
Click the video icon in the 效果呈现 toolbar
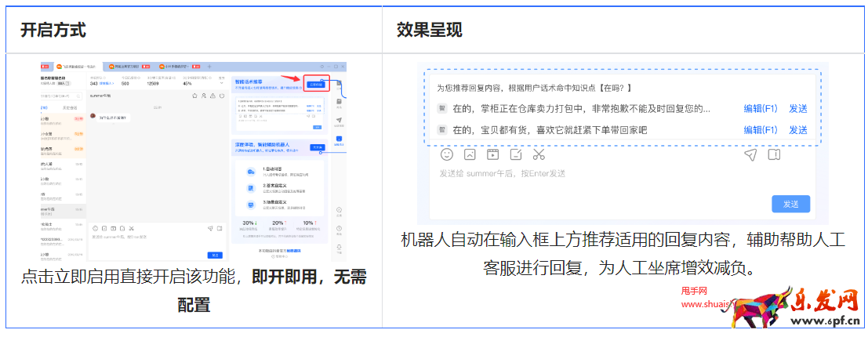492,154
